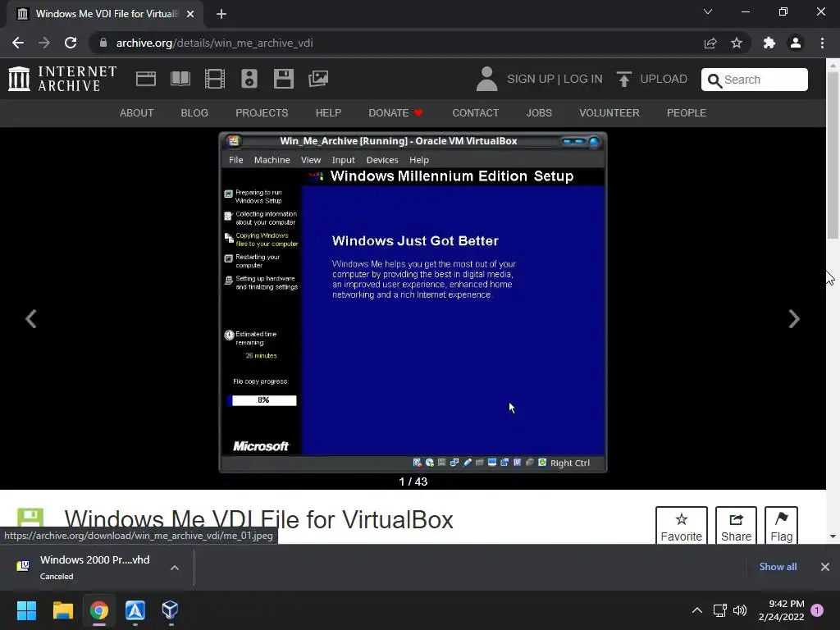Open the JOBS link
The width and height of the screenshot is (840, 630).
(x=539, y=113)
